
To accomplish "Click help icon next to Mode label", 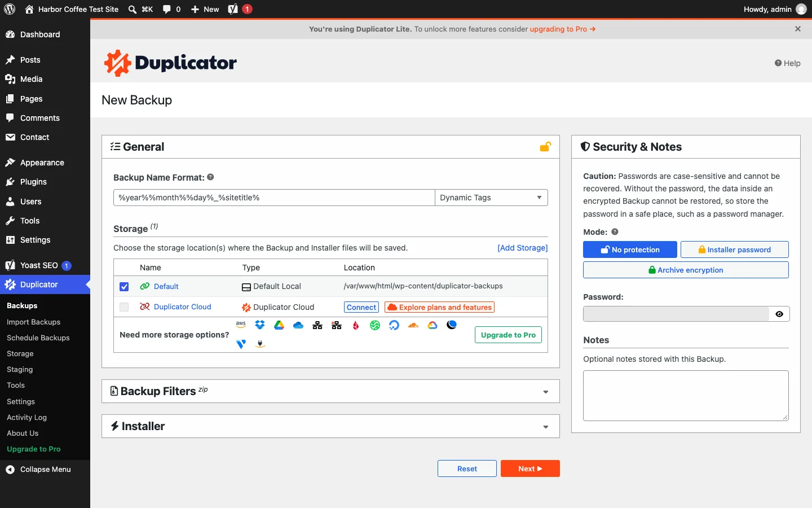I will [615, 232].
